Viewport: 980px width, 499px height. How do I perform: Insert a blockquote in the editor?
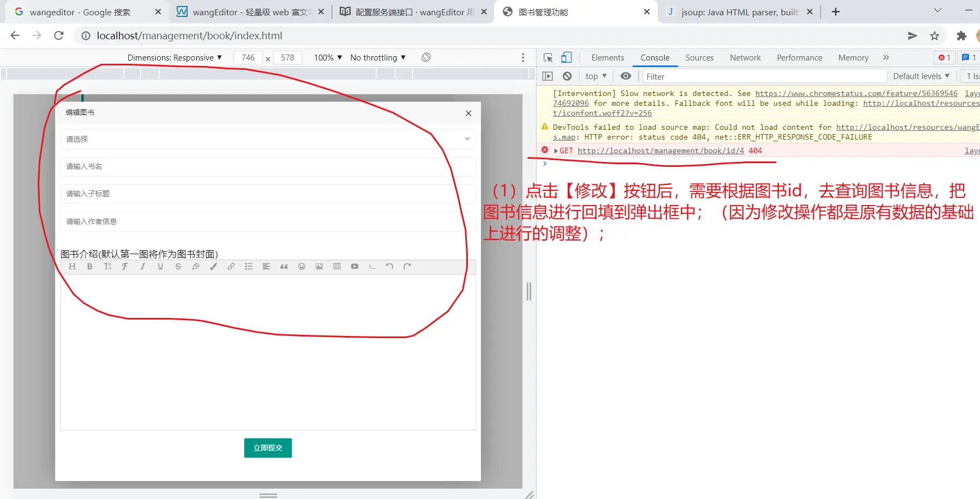[x=284, y=267]
